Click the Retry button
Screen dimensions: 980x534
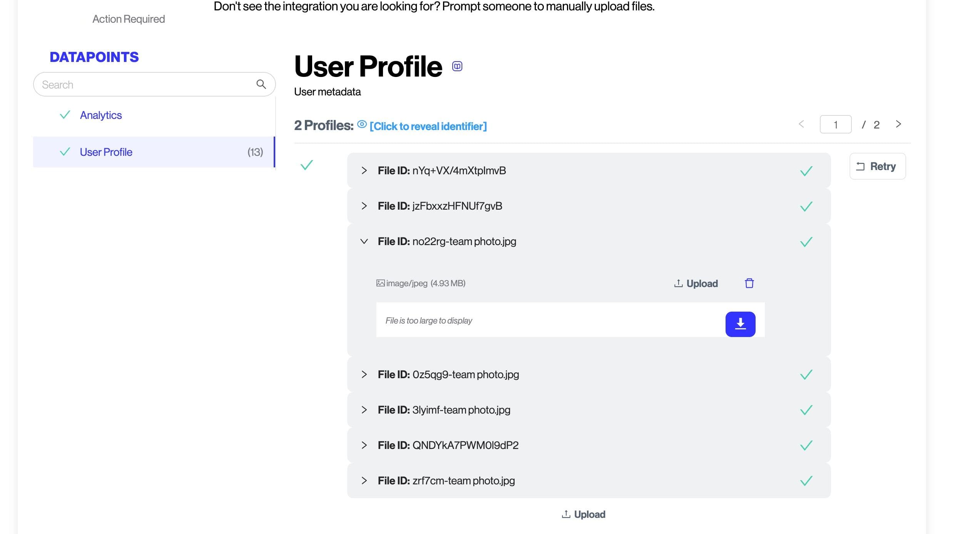(877, 166)
